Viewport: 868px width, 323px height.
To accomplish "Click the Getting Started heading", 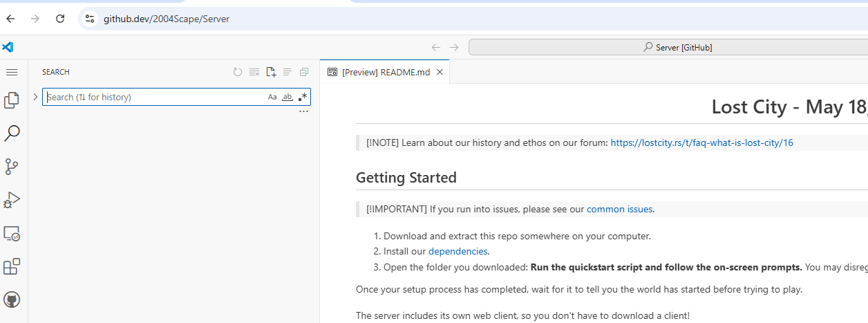I will 406,177.
